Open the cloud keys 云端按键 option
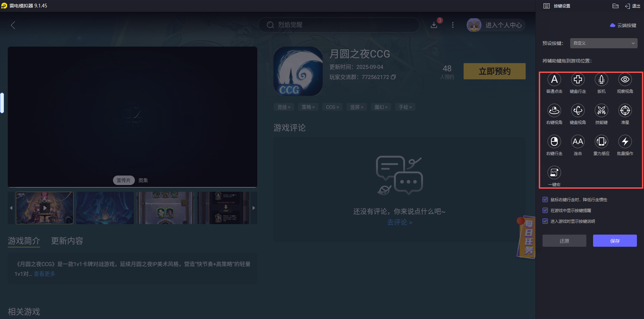Screen dimensions: 644x319 tap(623, 25)
